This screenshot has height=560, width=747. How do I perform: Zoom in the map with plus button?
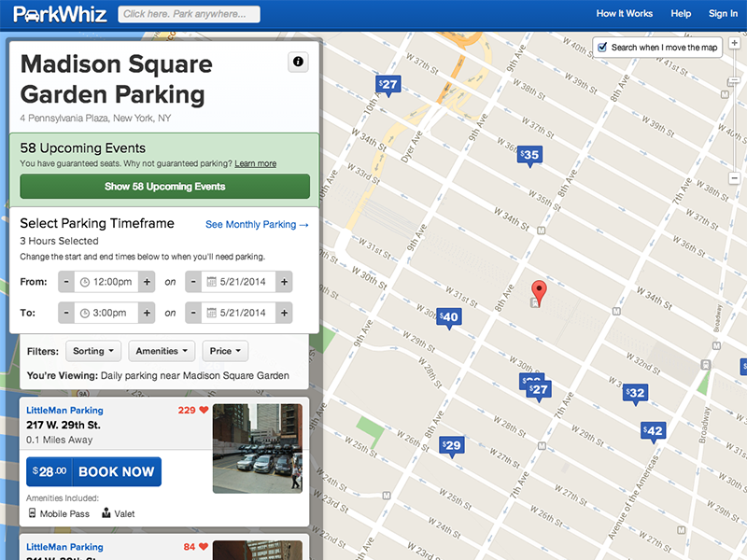[735, 43]
